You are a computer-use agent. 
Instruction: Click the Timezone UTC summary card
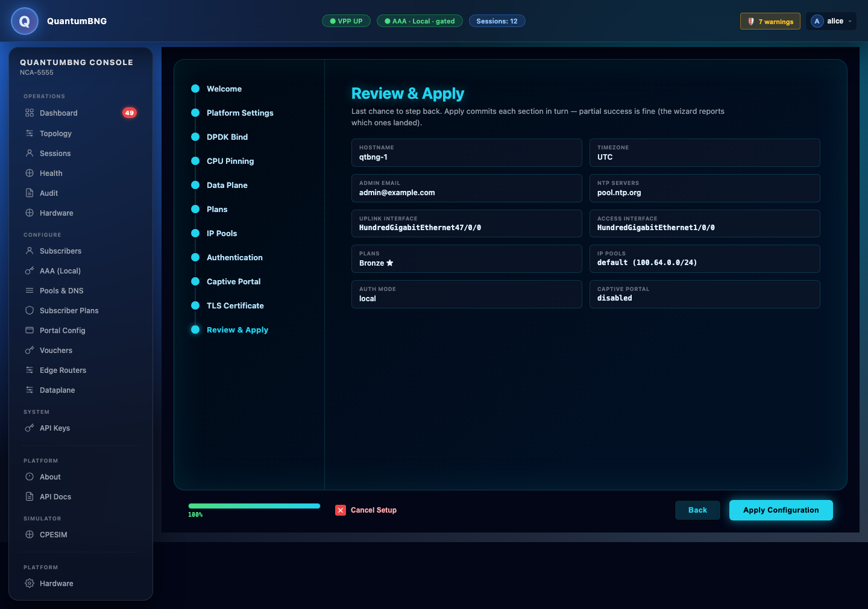click(705, 152)
